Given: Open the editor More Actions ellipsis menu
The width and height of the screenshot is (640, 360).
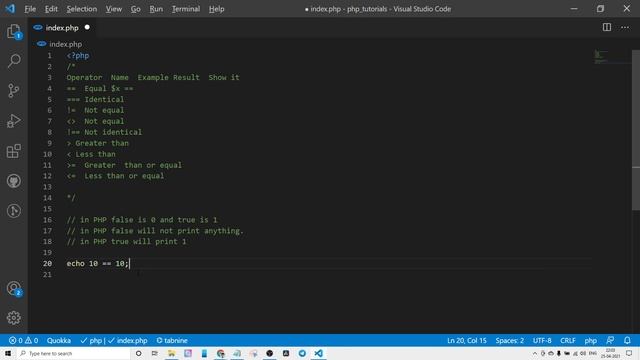Looking at the screenshot, I should coord(625,27).
